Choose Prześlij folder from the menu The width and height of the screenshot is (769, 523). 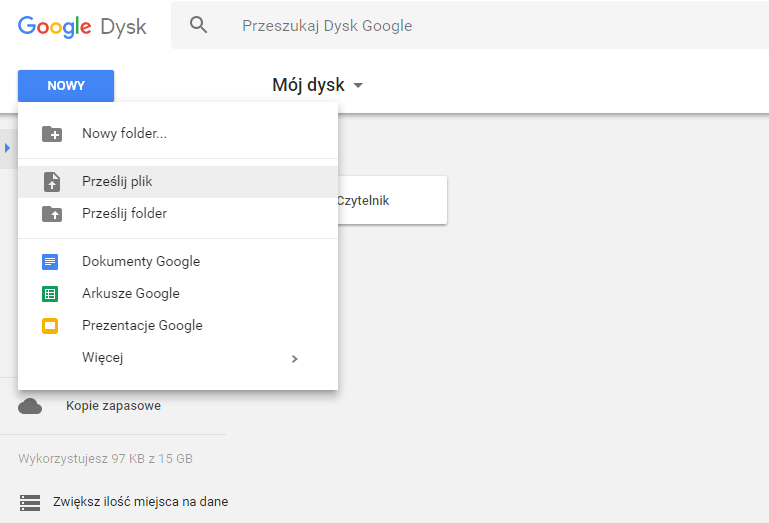178,214
